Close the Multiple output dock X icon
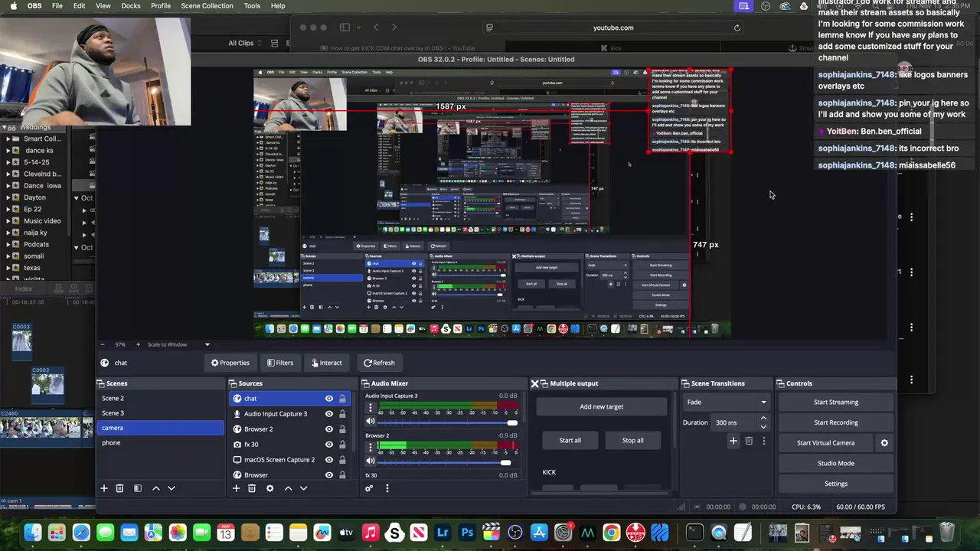 tap(534, 383)
